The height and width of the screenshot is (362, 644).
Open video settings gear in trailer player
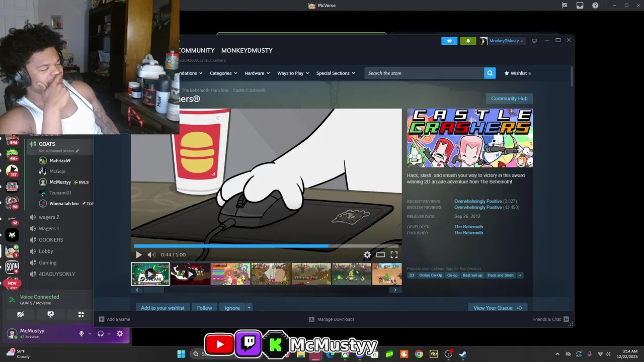coord(367,255)
